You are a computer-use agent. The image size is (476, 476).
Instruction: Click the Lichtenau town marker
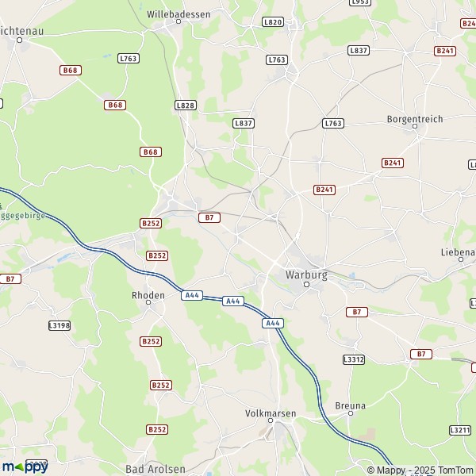click(x=19, y=40)
